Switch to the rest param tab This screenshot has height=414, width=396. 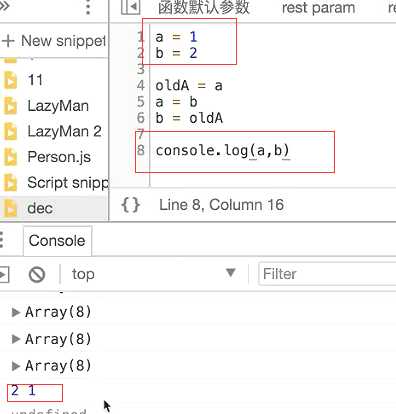pos(318,8)
